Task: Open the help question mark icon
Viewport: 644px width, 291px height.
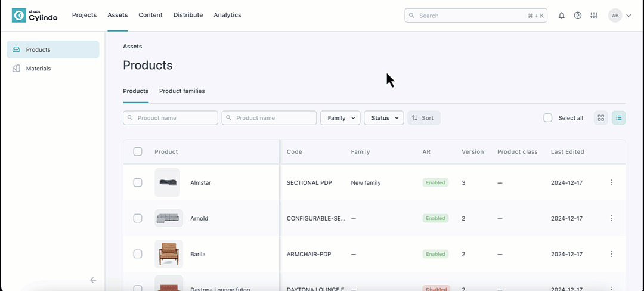Action: tap(577, 16)
